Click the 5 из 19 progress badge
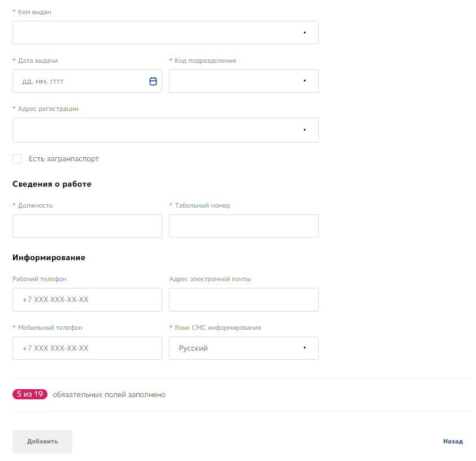476x461 pixels. 30,394
